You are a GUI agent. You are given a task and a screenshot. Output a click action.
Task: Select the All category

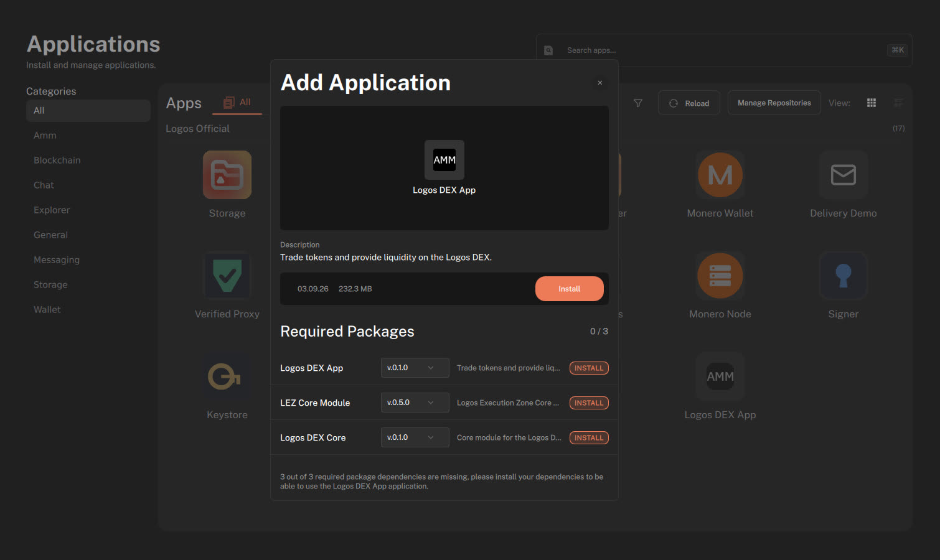(88, 111)
